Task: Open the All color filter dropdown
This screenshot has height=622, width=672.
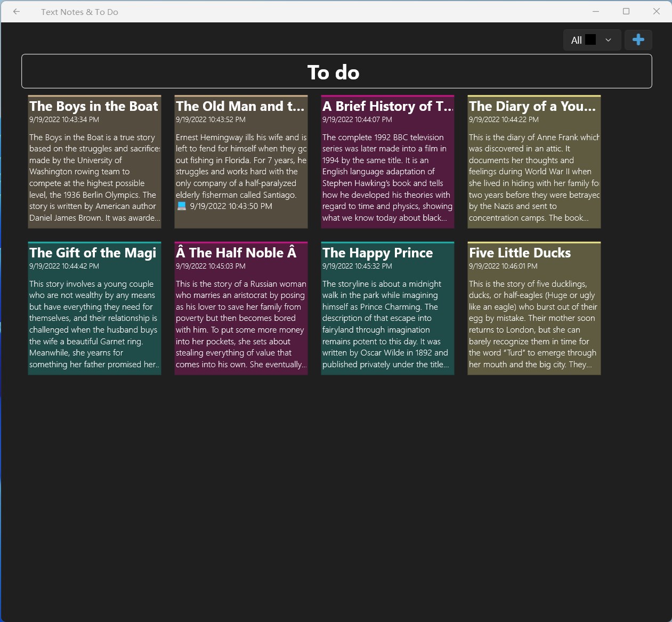Action: click(592, 40)
